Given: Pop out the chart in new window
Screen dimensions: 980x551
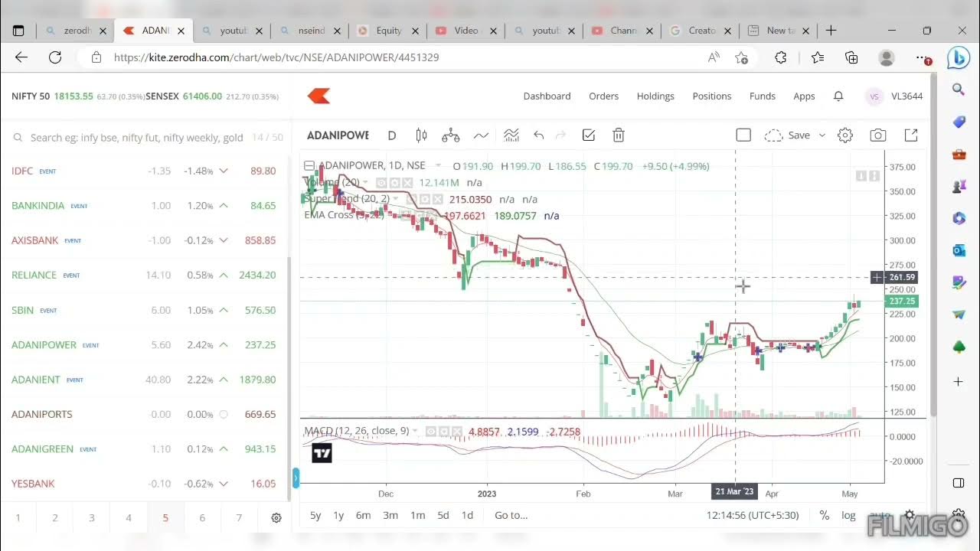Looking at the screenshot, I should pos(911,135).
